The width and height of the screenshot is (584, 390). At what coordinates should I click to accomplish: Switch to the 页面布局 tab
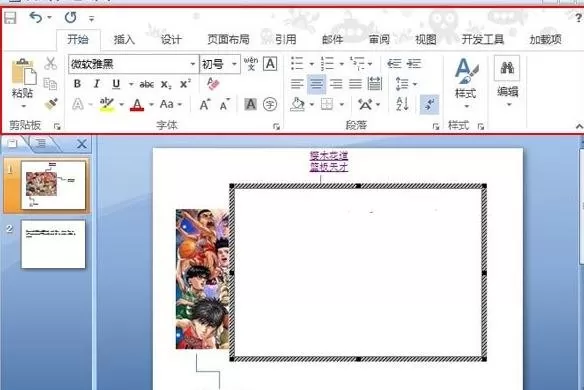pos(228,39)
